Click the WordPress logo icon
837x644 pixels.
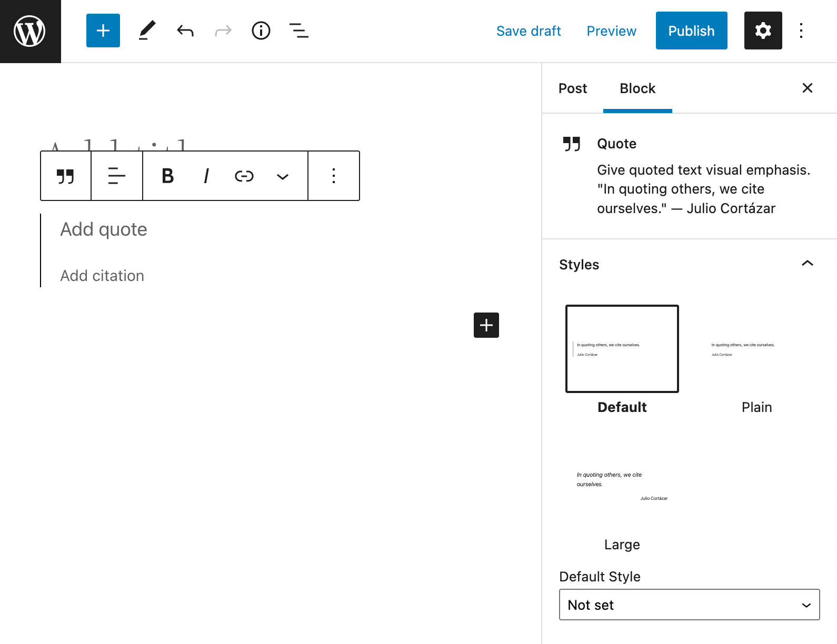30,31
